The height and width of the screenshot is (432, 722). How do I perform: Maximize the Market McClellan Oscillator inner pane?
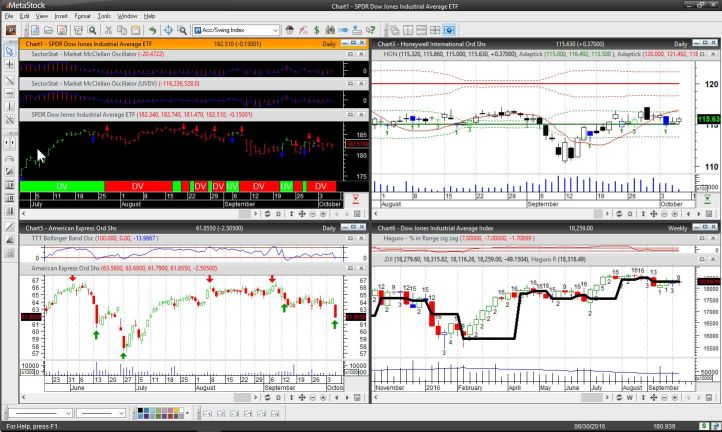tap(350, 54)
